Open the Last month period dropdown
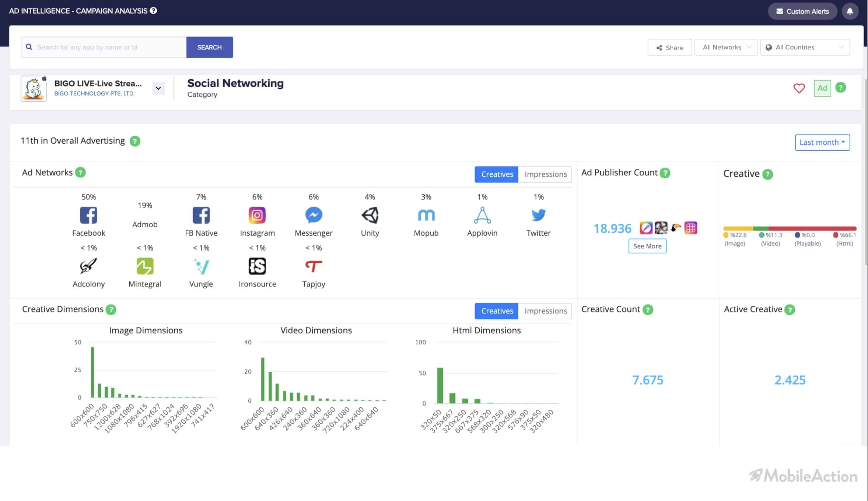 [x=822, y=143]
